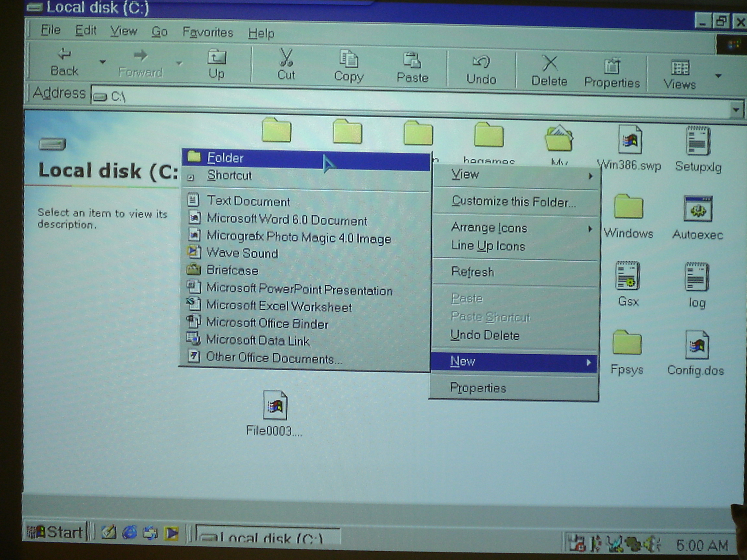The height and width of the screenshot is (560, 747).
Task: Select Text Document from New submenu
Action: [x=248, y=201]
